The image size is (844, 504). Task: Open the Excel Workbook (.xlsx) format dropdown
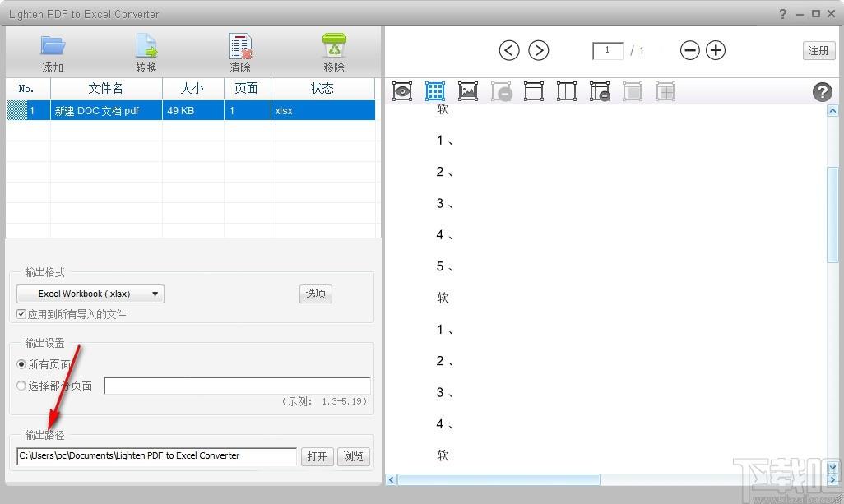pyautogui.click(x=90, y=294)
